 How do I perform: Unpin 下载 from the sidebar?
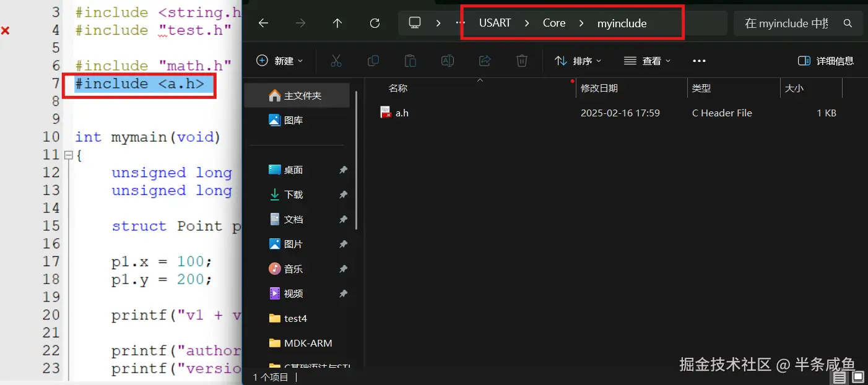click(x=343, y=194)
